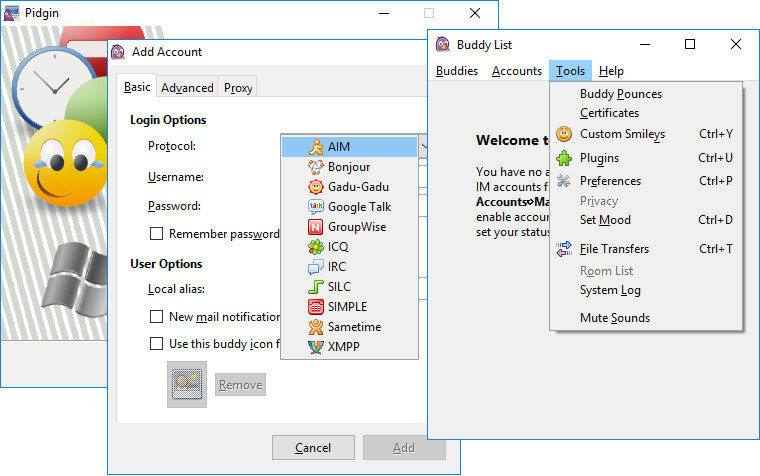Choose the Bonjour protocol icon
The height and width of the screenshot is (476, 760).
pyautogui.click(x=316, y=167)
